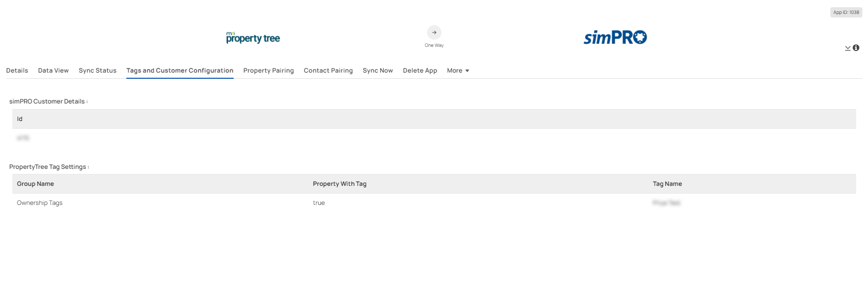This screenshot has height=294, width=868.
Task: Click the MRI Property Tree logo
Action: [x=253, y=38]
